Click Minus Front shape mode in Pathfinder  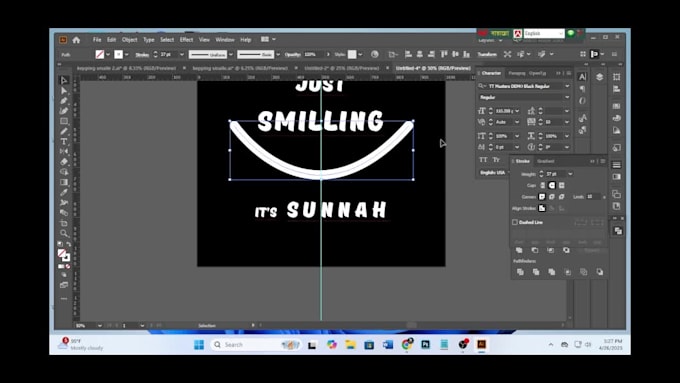(x=535, y=250)
